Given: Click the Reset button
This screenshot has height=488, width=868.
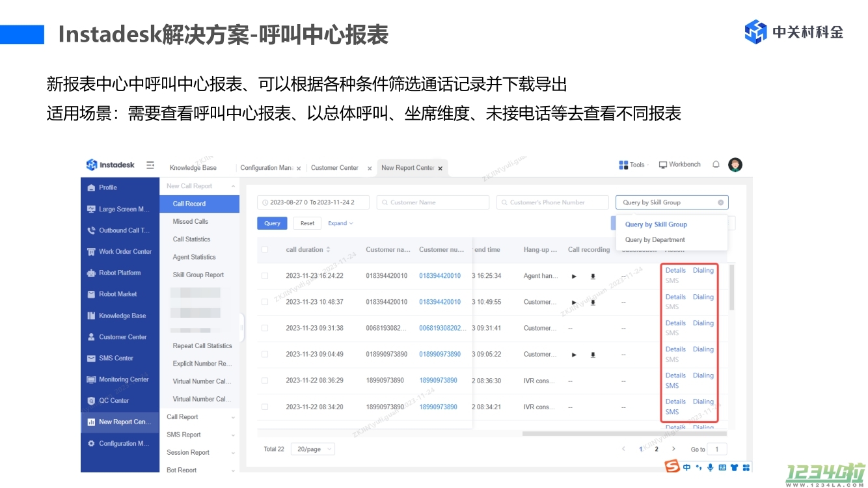Looking at the screenshot, I should tap(308, 223).
